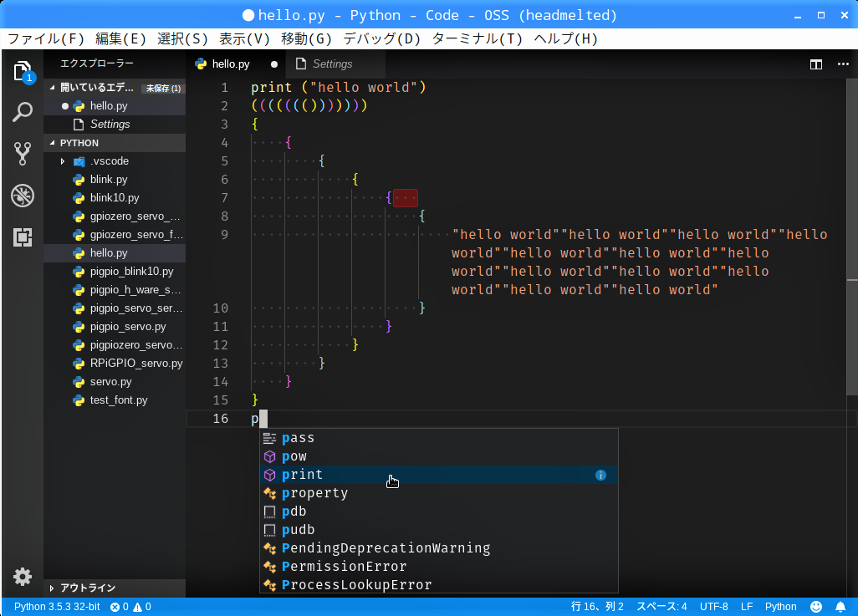858x616 pixels.
Task: Open the editor More Actions ellipsis
Action: pos(843,64)
